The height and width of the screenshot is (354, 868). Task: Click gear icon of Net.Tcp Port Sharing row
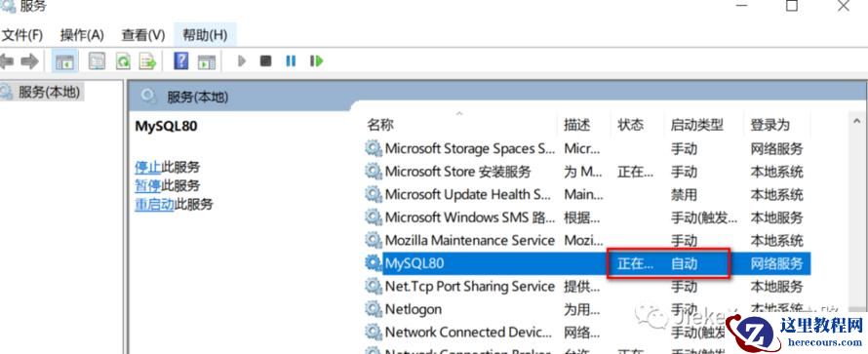[x=374, y=287]
